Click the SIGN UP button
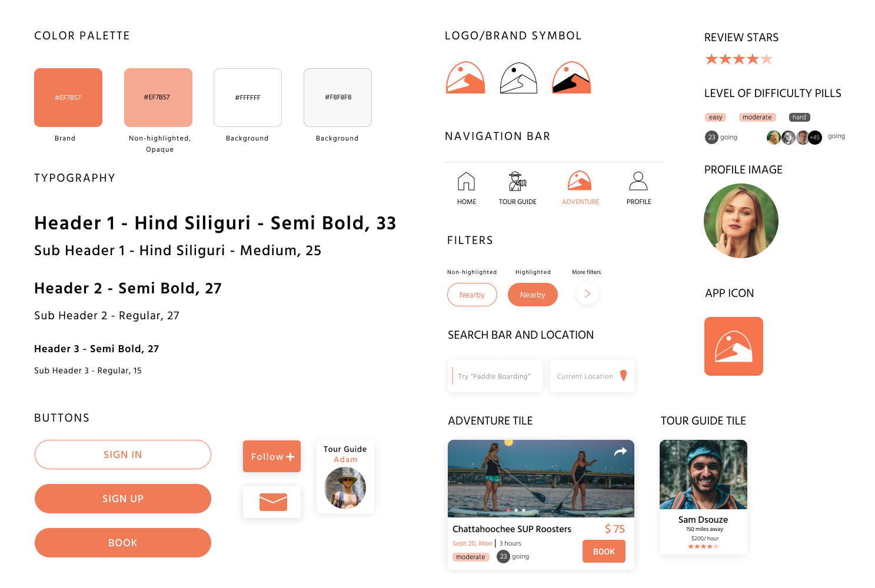875x588 pixels. point(123,499)
